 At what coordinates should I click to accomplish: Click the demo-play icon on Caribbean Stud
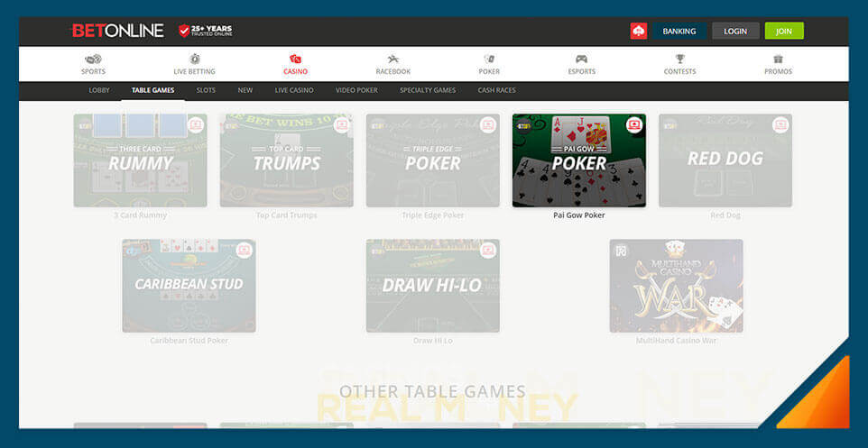245,250
